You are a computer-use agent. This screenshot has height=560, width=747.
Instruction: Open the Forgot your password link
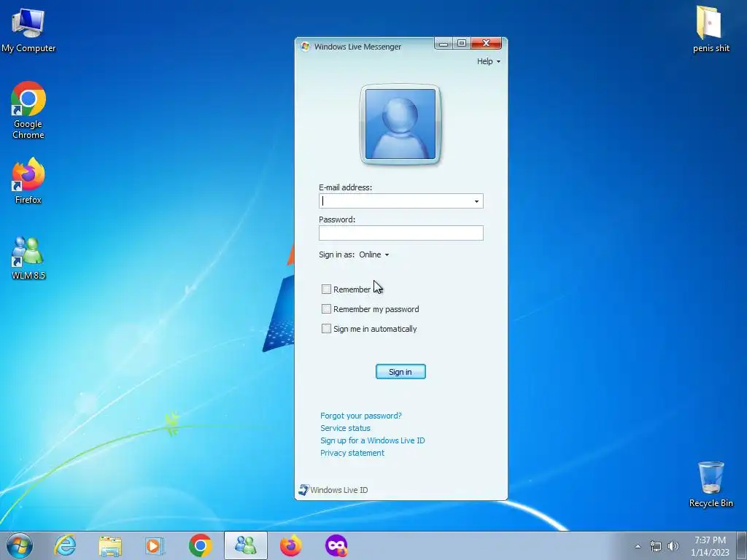click(360, 416)
